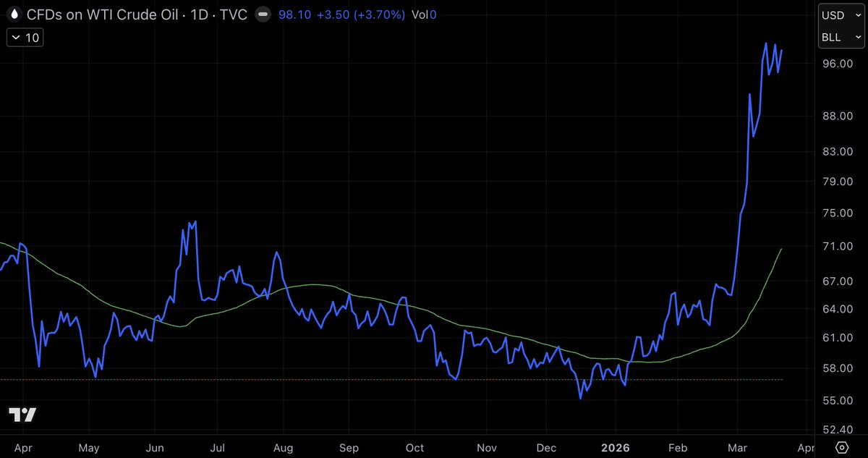Click the Jul time axis label

pos(218,448)
